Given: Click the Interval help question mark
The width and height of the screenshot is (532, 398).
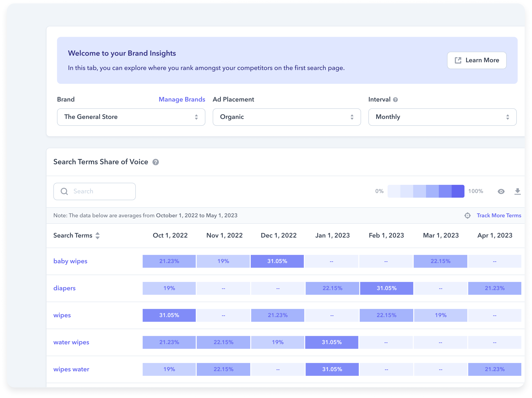Looking at the screenshot, I should [x=395, y=99].
